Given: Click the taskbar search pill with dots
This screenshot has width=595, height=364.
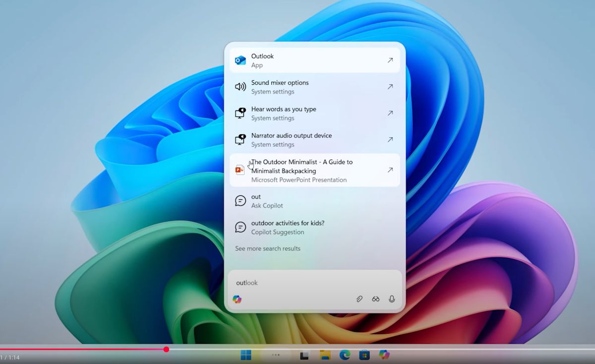Looking at the screenshot, I should [276, 355].
